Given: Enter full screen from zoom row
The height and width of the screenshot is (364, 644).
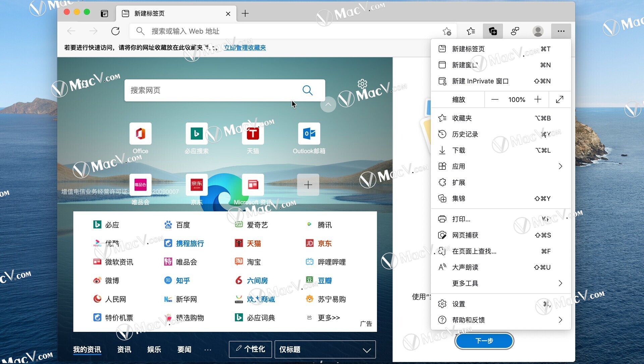Looking at the screenshot, I should click(559, 99).
